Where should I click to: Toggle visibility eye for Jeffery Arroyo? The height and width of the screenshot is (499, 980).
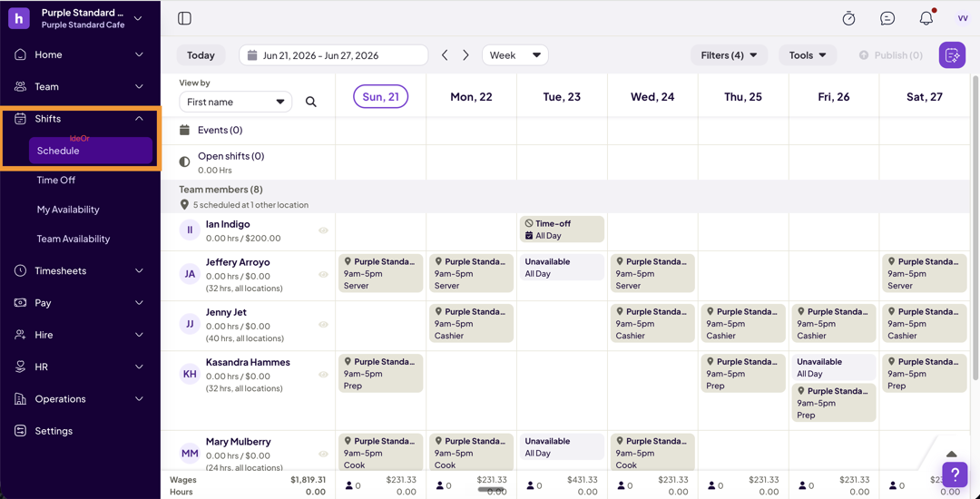323,274
